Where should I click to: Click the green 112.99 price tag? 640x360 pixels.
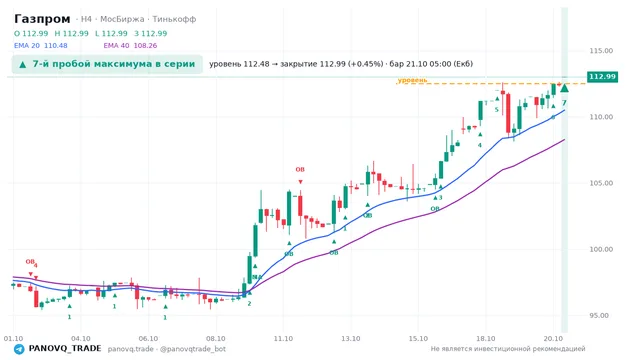(602, 77)
